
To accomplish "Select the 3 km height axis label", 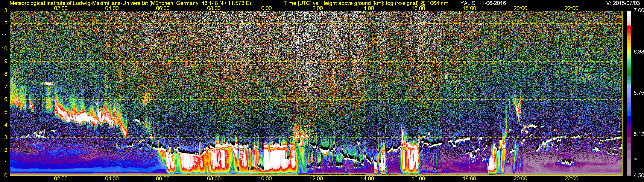I will [x=6, y=137].
